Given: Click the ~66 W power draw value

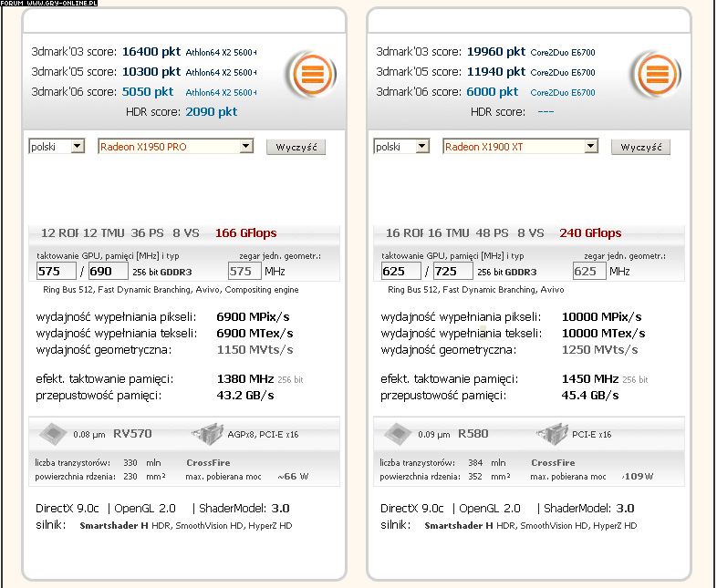Looking at the screenshot, I should (293, 477).
